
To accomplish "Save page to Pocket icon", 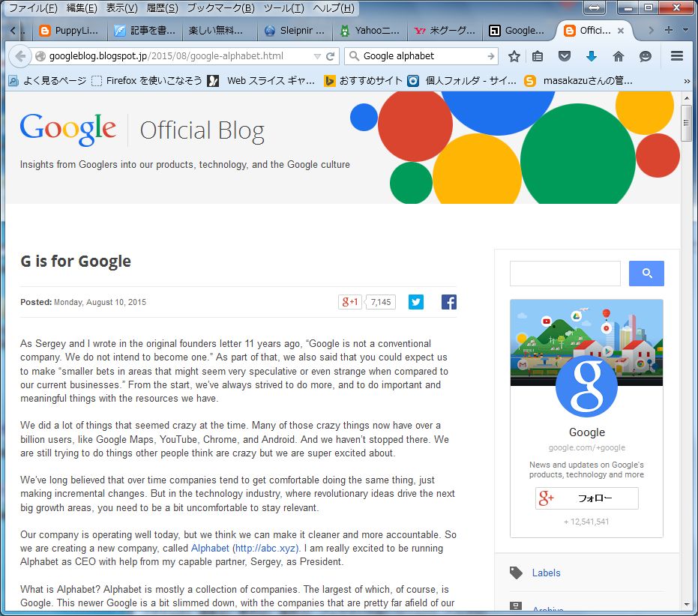I will tap(565, 56).
